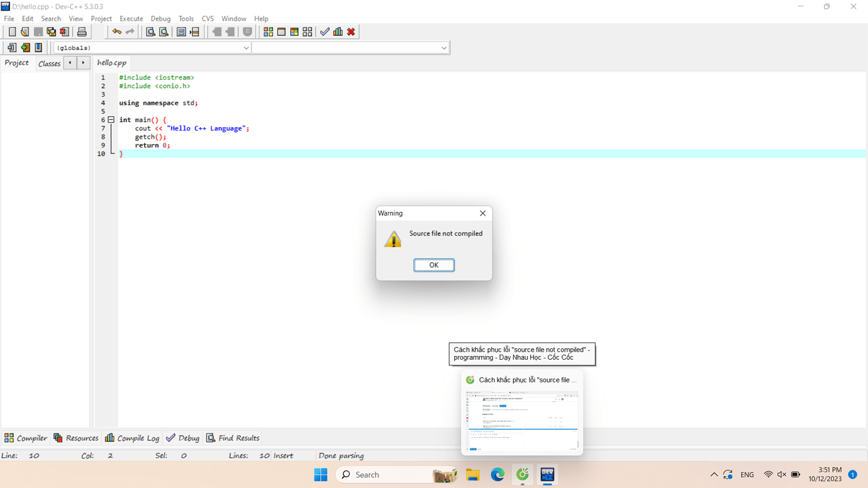The image size is (868, 488).
Task: Abort the program with the red X icon
Action: (x=351, y=31)
